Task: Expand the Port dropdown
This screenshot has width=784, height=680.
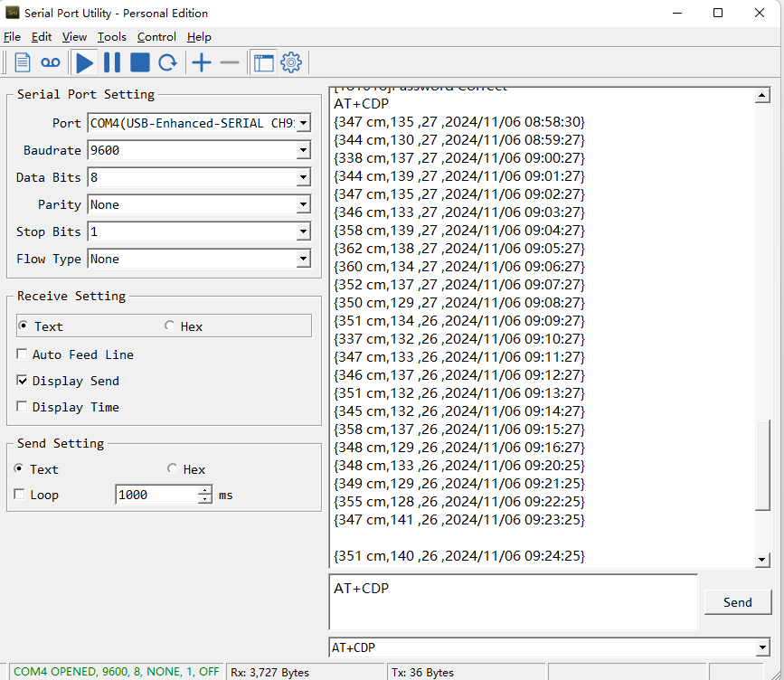Action: coord(303,123)
